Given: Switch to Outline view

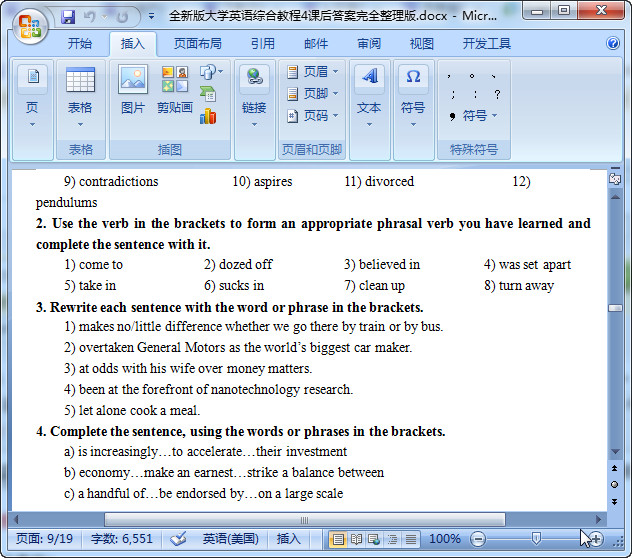Looking at the screenshot, I should pyautogui.click(x=392, y=539).
